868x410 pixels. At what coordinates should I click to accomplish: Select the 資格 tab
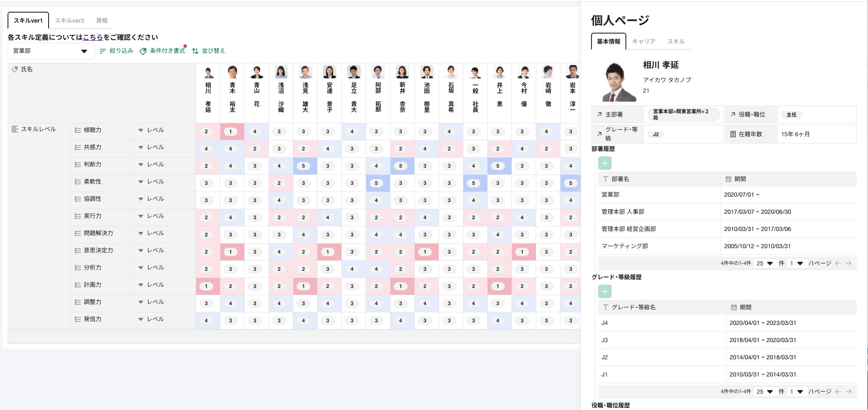[x=102, y=21]
